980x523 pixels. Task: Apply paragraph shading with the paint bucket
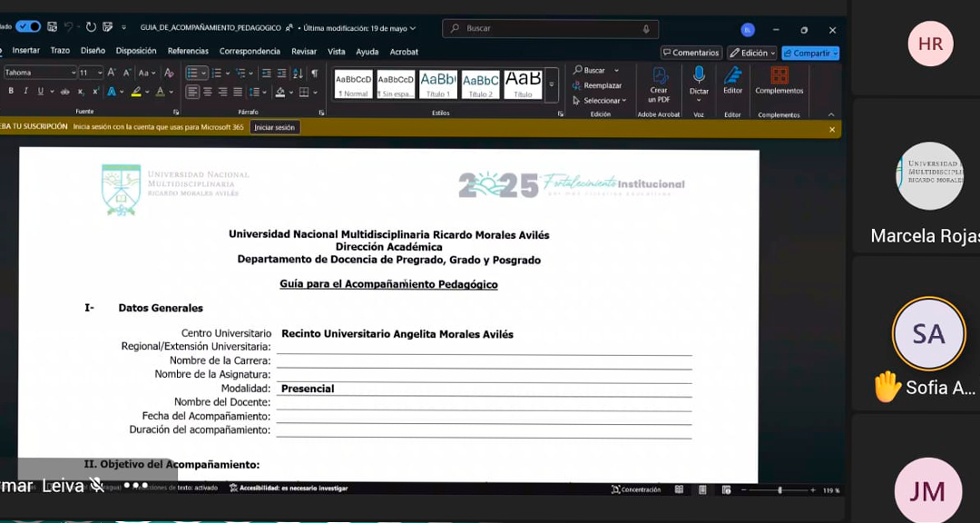pos(280,92)
